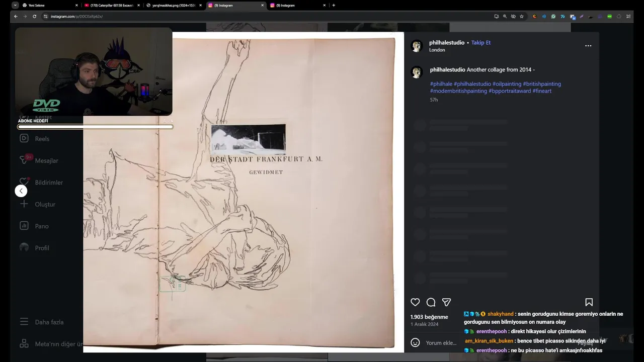This screenshot has height=362, width=644.
Task: Switch to the yanşimasikhaz.png tab
Action: pyautogui.click(x=173, y=5)
